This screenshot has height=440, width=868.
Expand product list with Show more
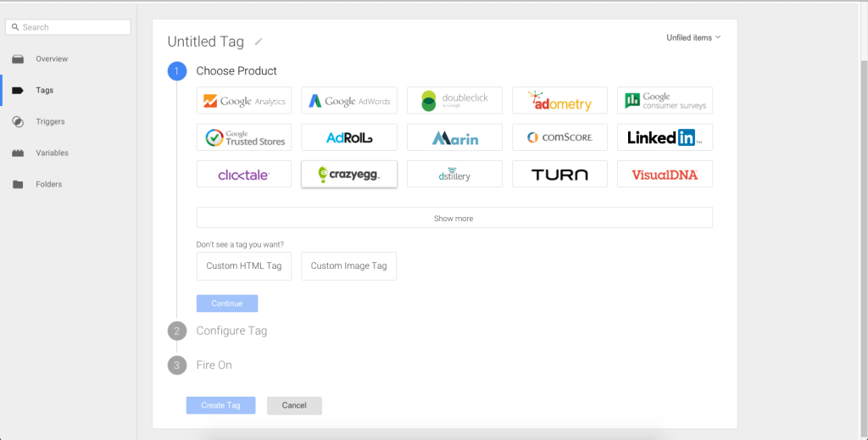point(454,218)
